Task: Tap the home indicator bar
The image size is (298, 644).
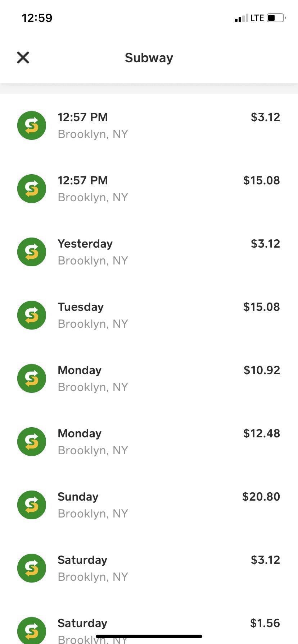Action: click(x=149, y=636)
